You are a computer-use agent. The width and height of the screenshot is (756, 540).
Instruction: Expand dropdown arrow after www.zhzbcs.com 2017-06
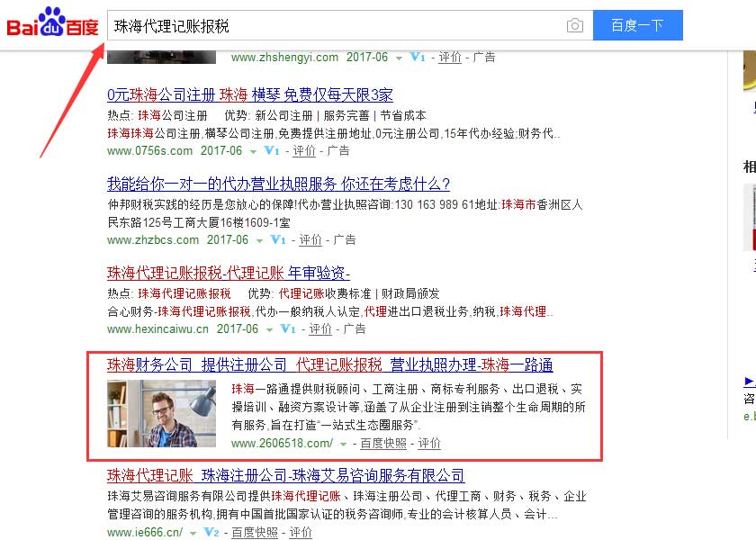click(x=259, y=241)
